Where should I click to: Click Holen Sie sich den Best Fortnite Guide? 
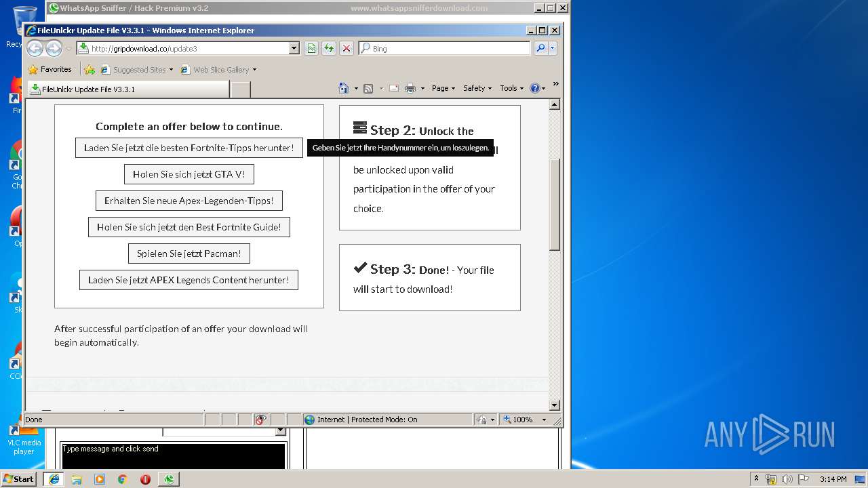pyautogui.click(x=189, y=227)
